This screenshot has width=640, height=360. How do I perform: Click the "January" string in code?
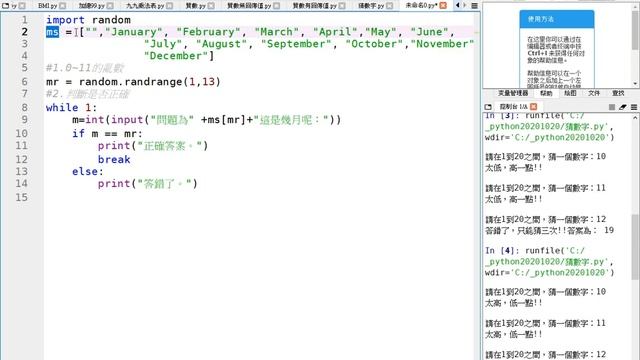click(134, 32)
